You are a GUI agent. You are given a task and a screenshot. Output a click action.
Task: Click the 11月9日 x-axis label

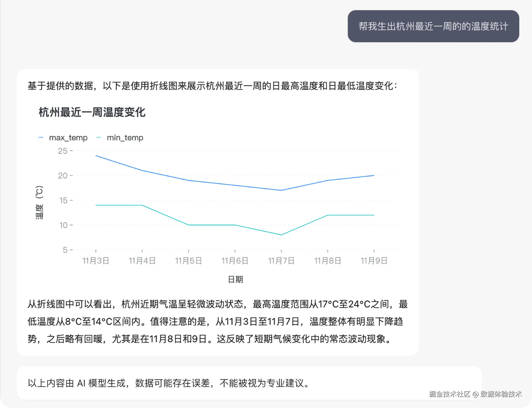(374, 260)
